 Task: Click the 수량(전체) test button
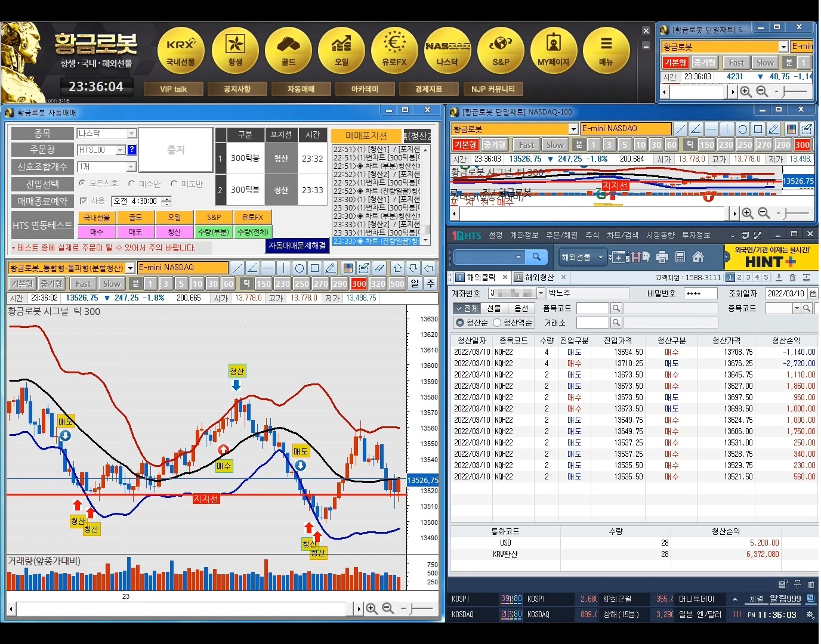[x=252, y=231]
